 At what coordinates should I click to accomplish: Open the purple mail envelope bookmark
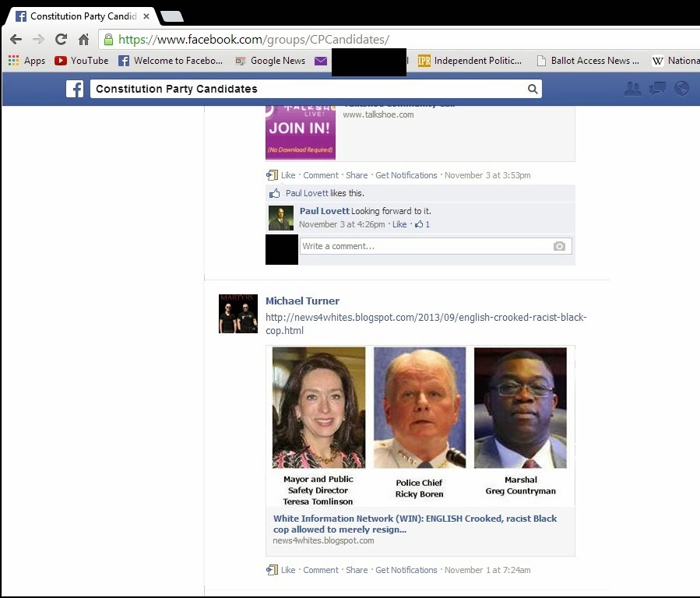tap(321, 61)
